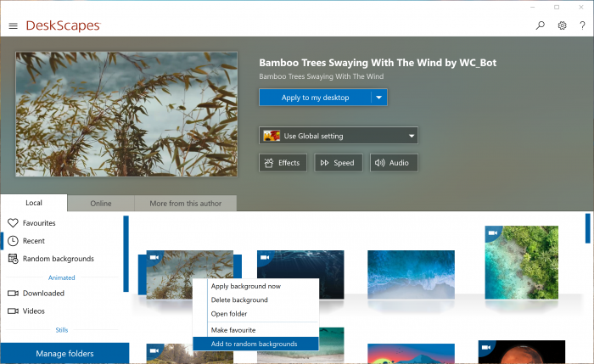Click the Favourites heart icon
594x364 pixels.
point(13,223)
